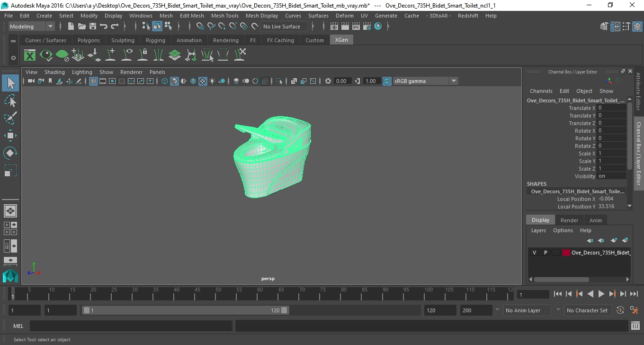Enable Snap to grids magnet icon
The image size is (644, 345).
click(200, 27)
